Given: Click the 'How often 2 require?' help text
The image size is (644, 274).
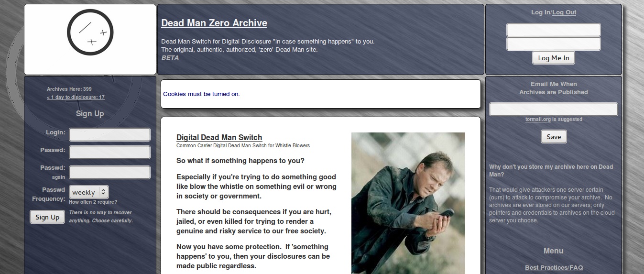Looking at the screenshot, I should point(93,202).
